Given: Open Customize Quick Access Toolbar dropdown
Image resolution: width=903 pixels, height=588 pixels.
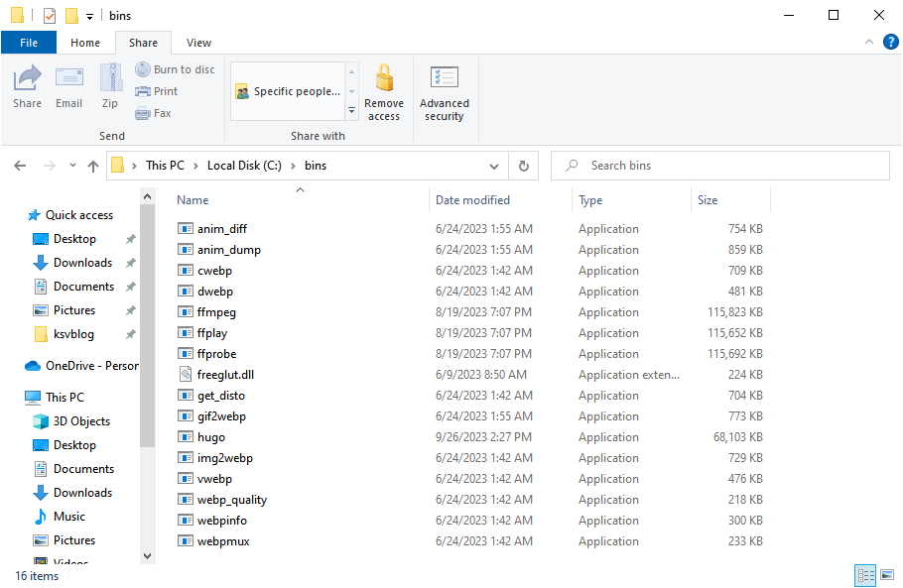Looking at the screenshot, I should pyautogui.click(x=90, y=16).
